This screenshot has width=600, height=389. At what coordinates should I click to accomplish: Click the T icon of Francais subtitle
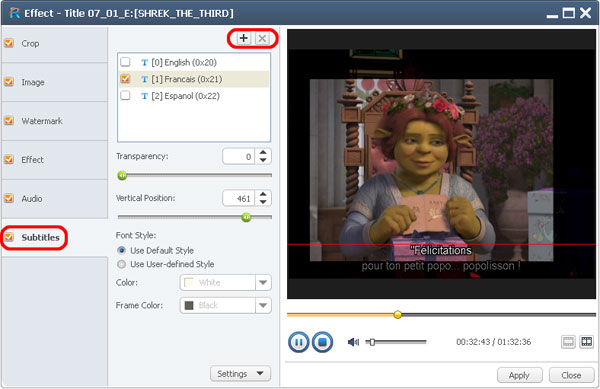pyautogui.click(x=144, y=79)
